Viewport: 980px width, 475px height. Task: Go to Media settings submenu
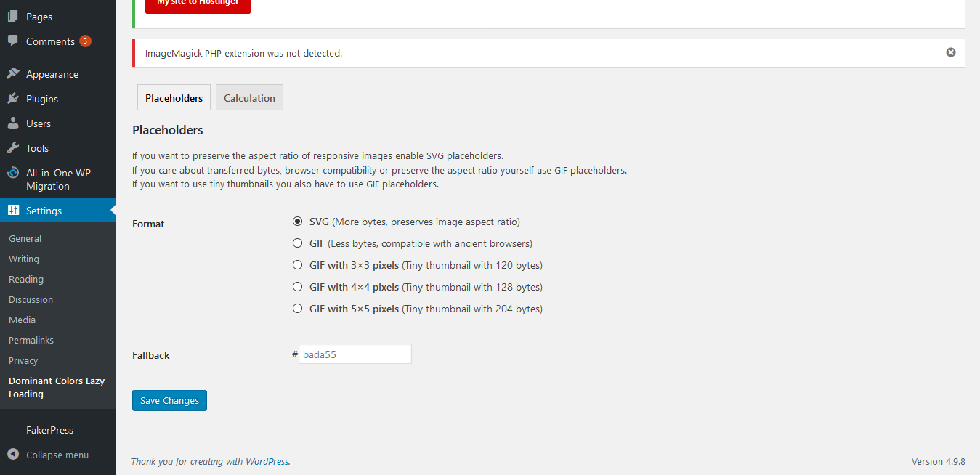click(x=22, y=320)
